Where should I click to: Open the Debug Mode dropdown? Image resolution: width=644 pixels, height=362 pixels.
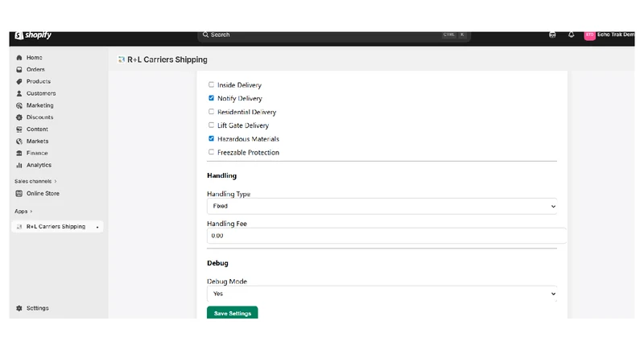click(382, 294)
